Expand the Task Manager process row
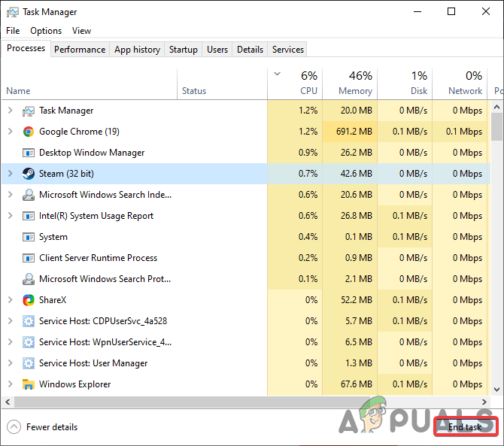Viewport: 504px width, 446px height. [x=11, y=111]
